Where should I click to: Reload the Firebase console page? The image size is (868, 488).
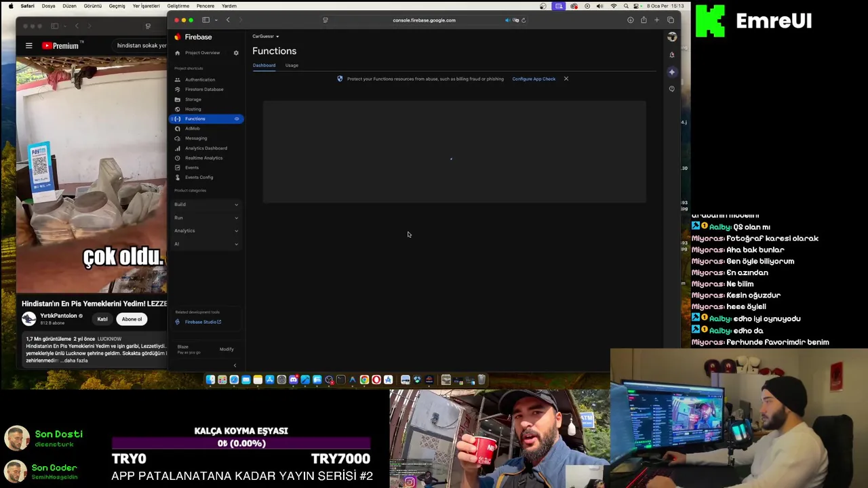524,20
